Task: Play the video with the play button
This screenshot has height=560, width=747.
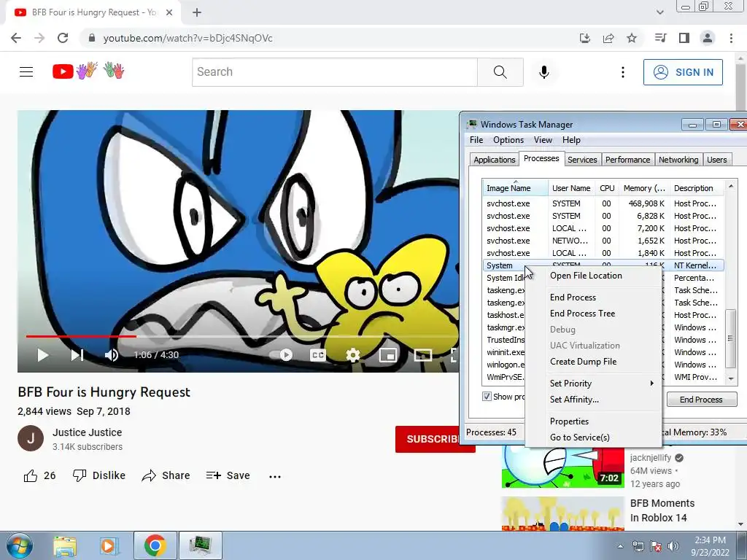Action: tap(43, 355)
